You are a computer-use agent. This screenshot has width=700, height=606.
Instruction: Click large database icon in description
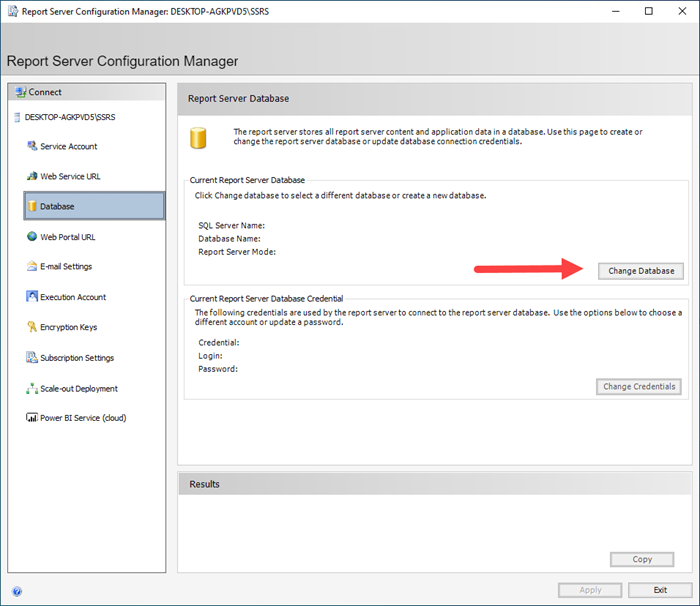(198, 138)
